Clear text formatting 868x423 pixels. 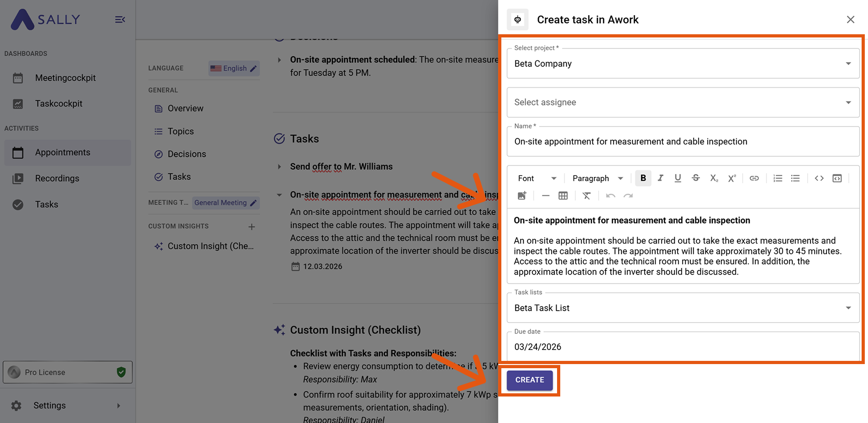tap(586, 196)
